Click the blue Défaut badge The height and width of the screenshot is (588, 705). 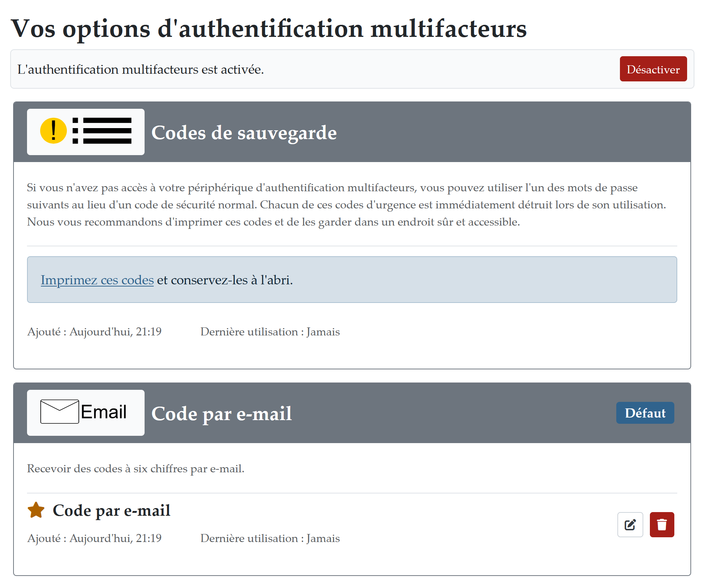pyautogui.click(x=645, y=413)
